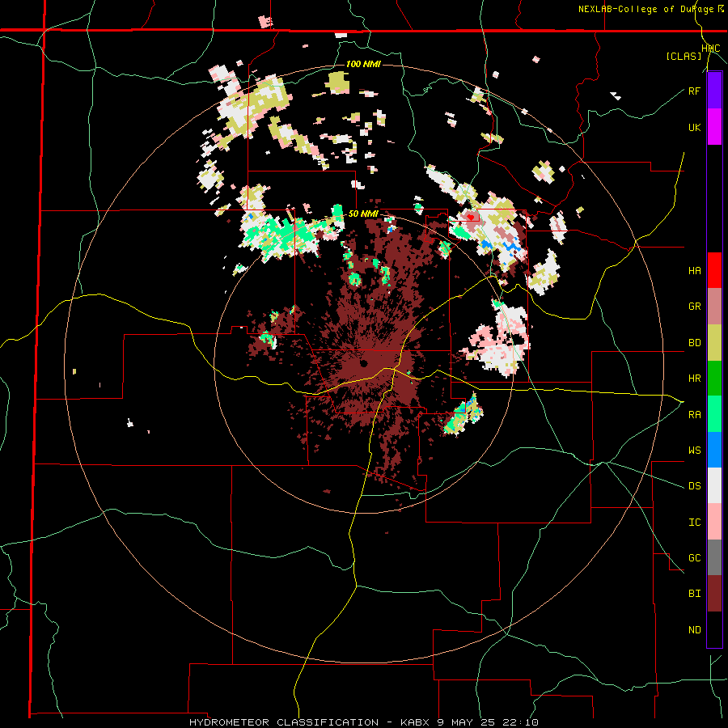Click the HA red legend swatch

pyautogui.click(x=714, y=270)
